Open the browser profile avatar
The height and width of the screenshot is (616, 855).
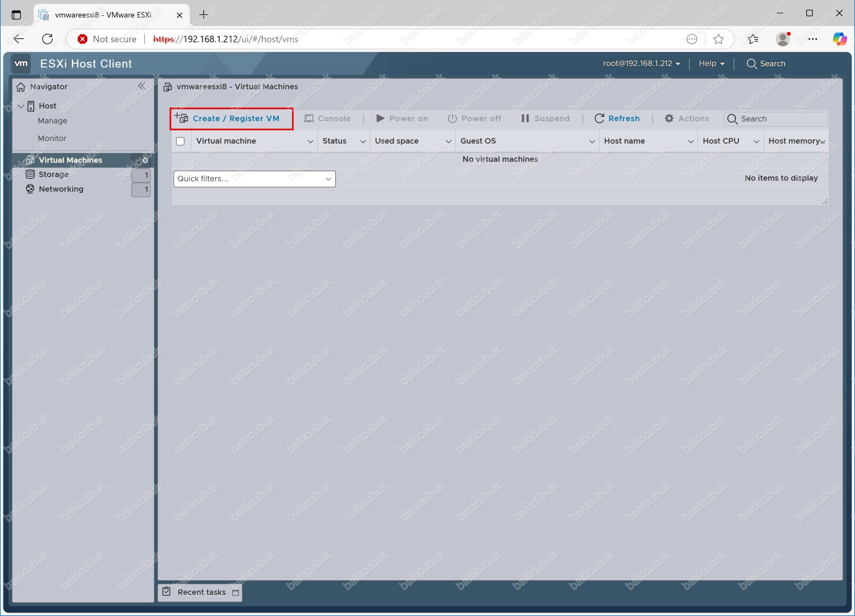coord(783,39)
